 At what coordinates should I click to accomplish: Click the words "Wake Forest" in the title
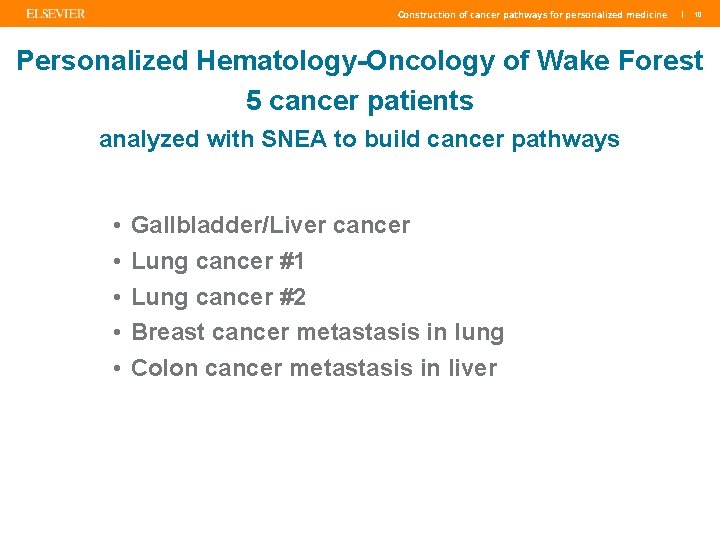pyautogui.click(x=620, y=61)
